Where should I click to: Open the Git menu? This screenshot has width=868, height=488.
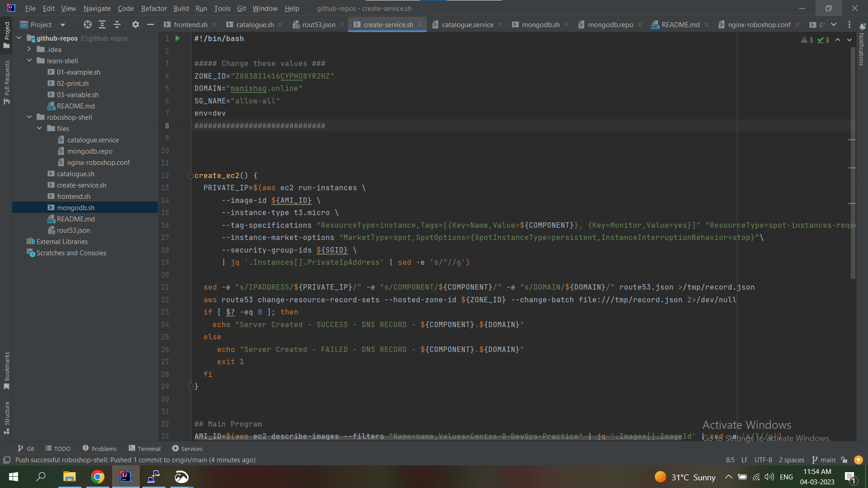tap(241, 8)
